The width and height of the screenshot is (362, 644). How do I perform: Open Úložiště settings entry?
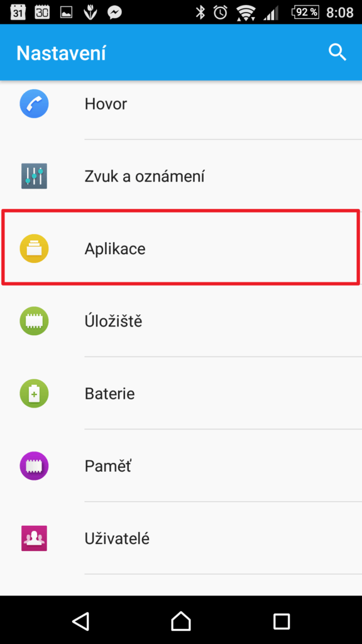(181, 321)
